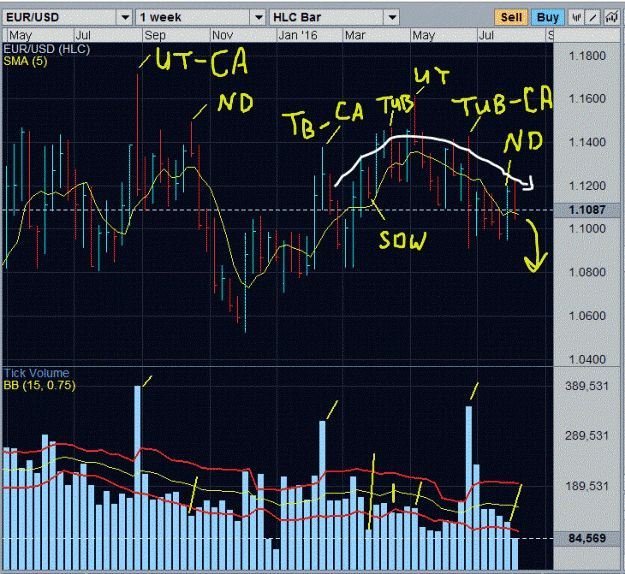Click the Nov time axis label
Screen dimensions: 625x574
coord(222,35)
